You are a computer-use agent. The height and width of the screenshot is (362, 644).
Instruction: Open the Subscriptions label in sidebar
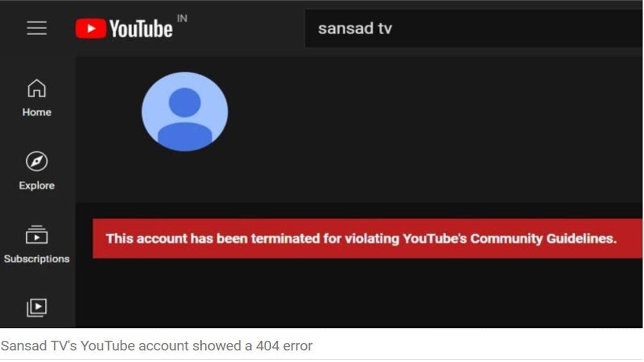tap(37, 258)
